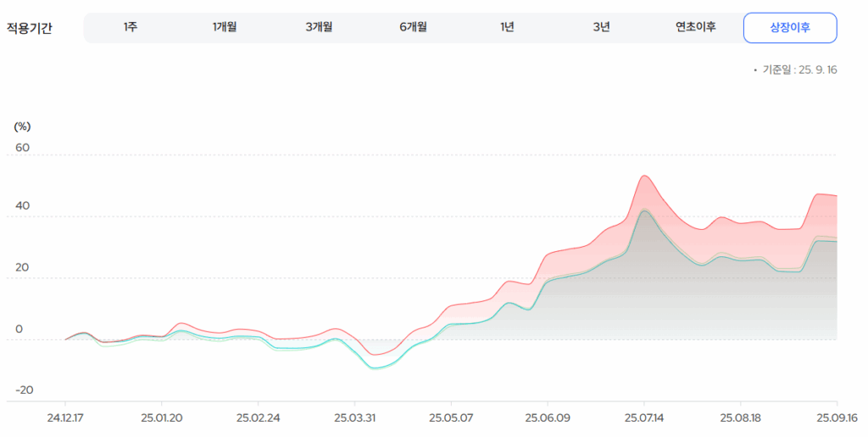This screenshot has height=437, width=868.
Task: Click the 60 percent y-axis label
Action: click(x=22, y=148)
